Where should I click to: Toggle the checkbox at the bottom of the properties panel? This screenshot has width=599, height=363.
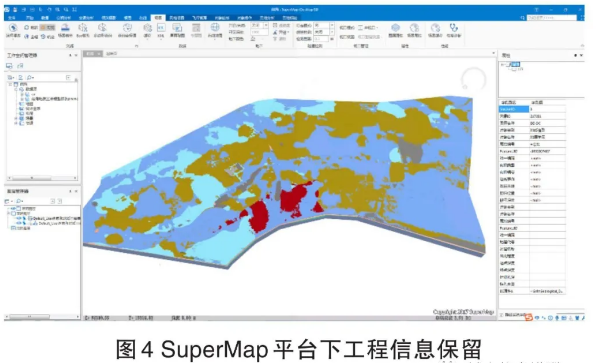(x=502, y=315)
